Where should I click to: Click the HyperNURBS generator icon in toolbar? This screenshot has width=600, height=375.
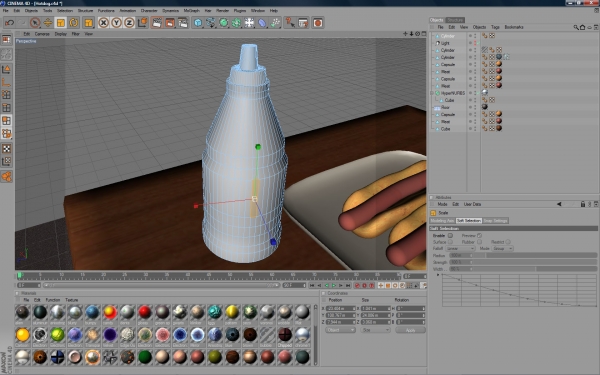(x=224, y=23)
